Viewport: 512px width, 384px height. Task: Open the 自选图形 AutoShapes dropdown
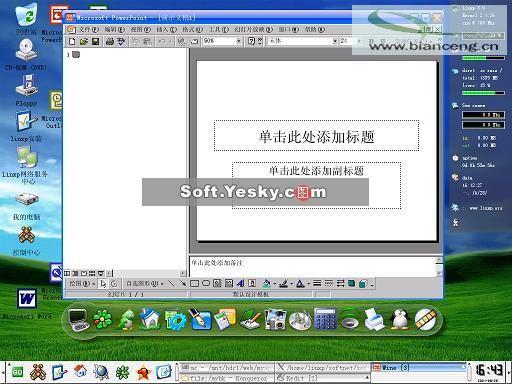click(x=145, y=284)
